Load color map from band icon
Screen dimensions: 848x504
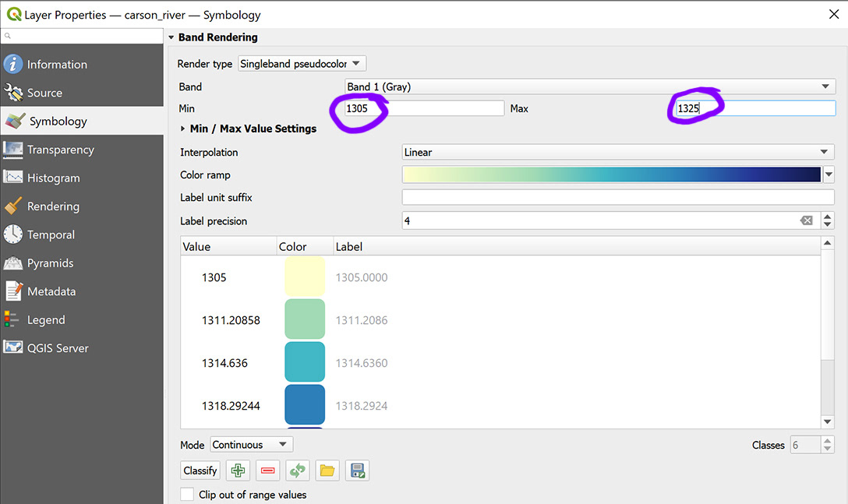pos(298,471)
